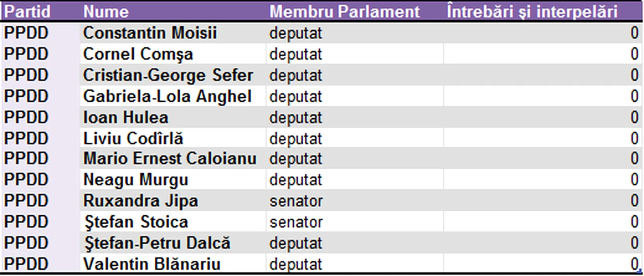This screenshot has height=276, width=644.
Task: Select the senator cell in Ruxandra Jipa's row
Action: (296, 201)
